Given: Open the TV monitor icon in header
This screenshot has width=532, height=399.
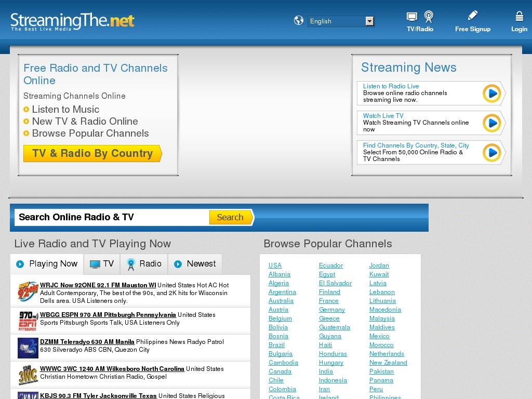Looking at the screenshot, I should 412,17.
